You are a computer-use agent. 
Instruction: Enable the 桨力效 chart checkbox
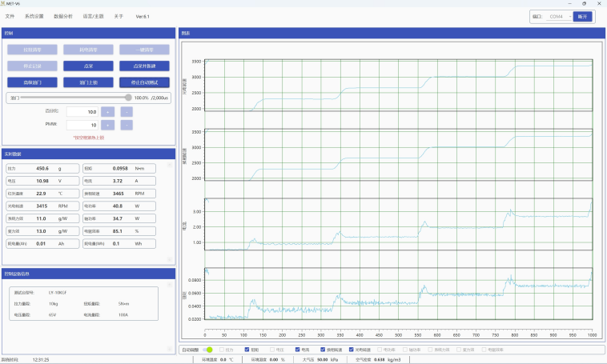(x=459, y=350)
